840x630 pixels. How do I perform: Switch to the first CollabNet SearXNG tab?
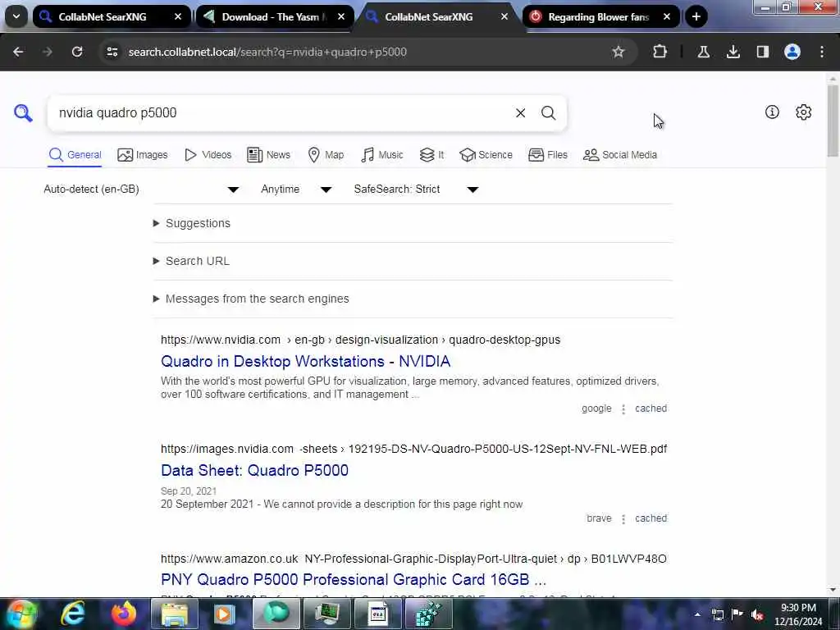[x=102, y=16]
